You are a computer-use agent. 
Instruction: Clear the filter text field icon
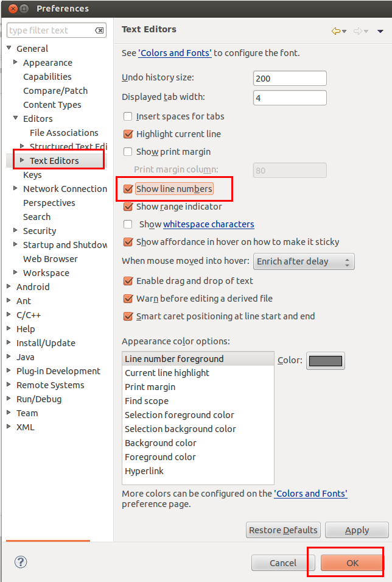point(99,30)
